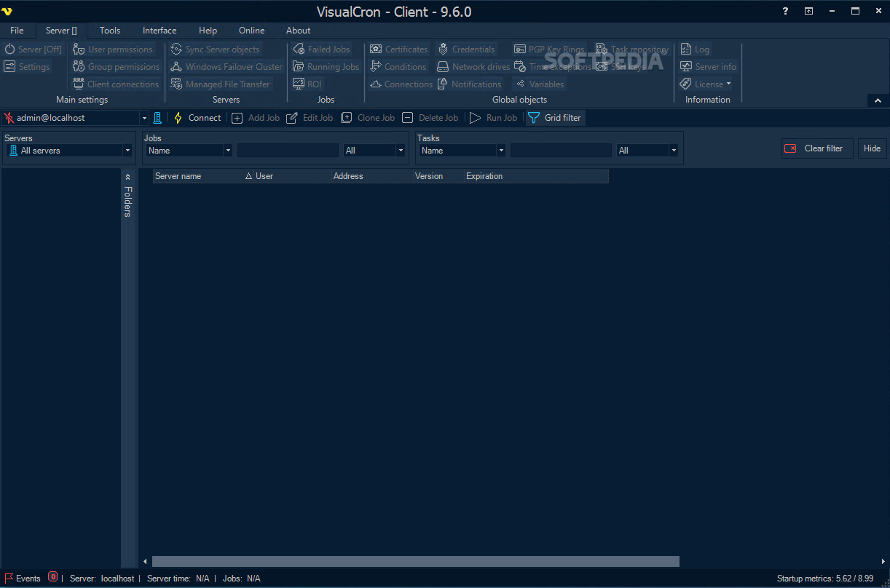Open the Online tab

click(252, 31)
